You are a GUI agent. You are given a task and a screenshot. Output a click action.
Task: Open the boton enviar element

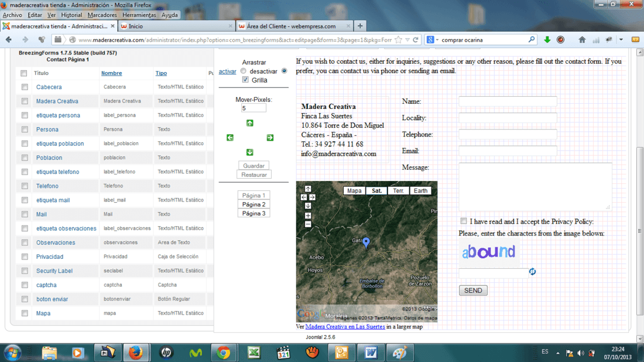coord(52,299)
